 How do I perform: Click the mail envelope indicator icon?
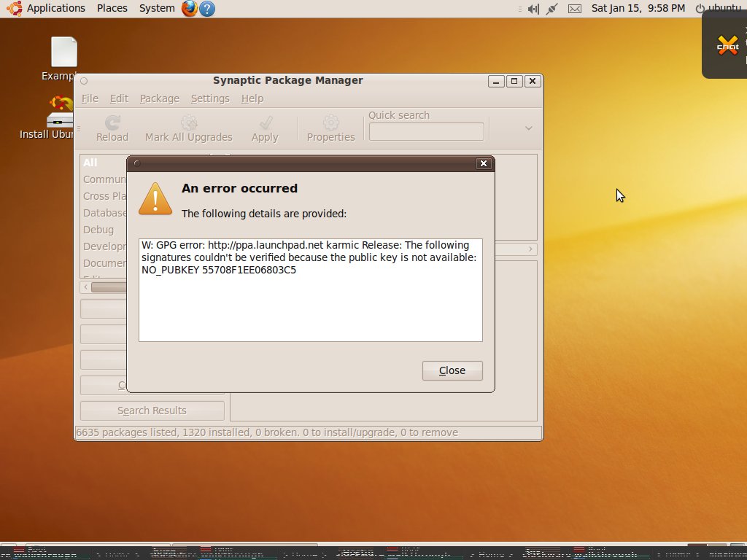[575, 9]
